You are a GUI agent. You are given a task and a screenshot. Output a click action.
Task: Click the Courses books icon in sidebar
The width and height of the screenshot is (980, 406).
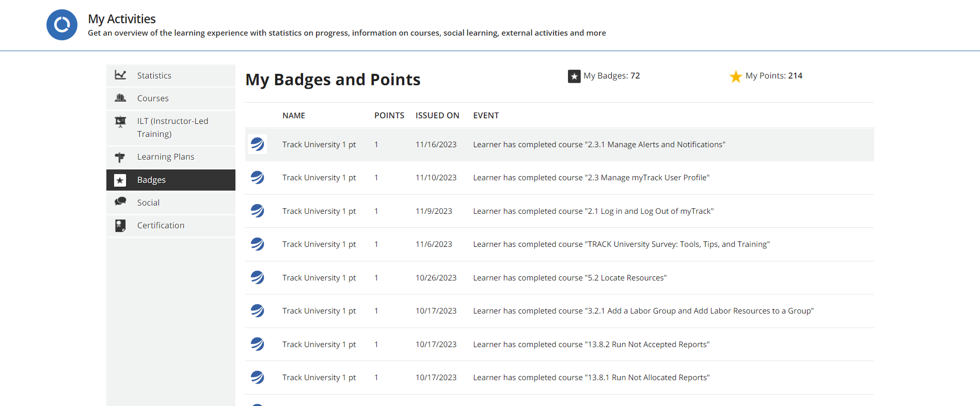pyautogui.click(x=120, y=98)
